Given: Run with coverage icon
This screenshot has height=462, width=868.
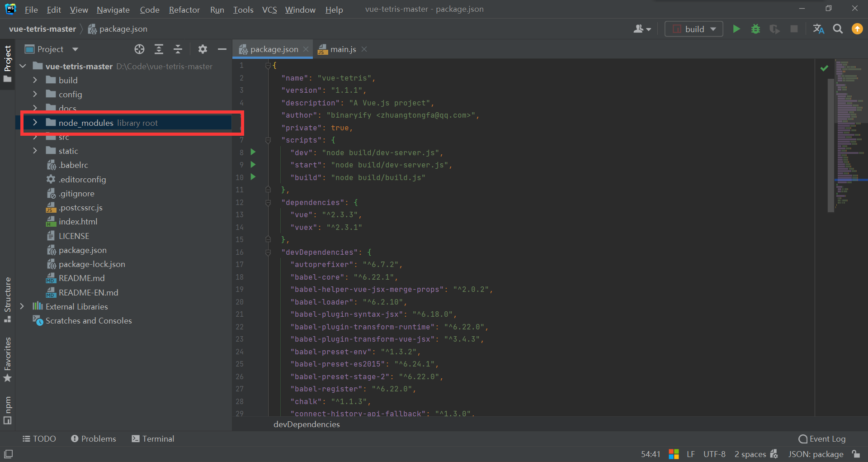Looking at the screenshot, I should tap(774, 29).
